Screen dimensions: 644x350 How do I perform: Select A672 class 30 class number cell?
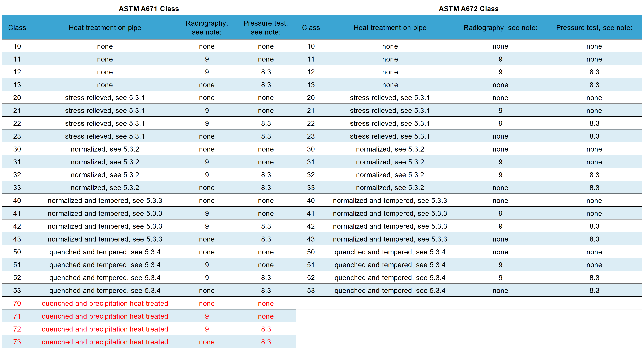point(311,149)
